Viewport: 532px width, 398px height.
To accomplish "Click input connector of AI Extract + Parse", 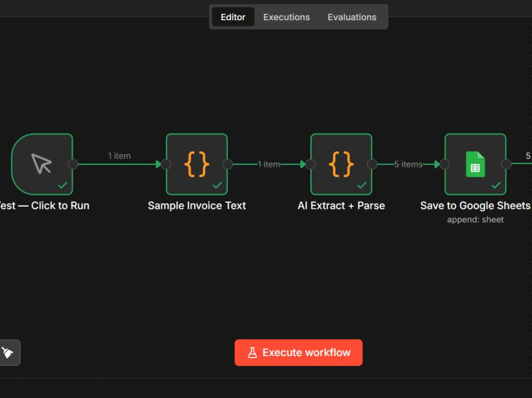I will click(311, 164).
